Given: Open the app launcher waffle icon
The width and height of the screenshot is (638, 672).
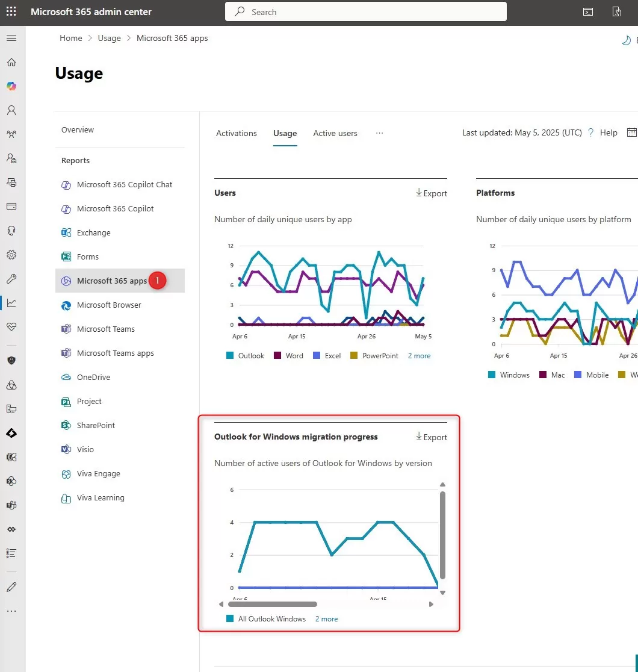Looking at the screenshot, I should (x=11, y=11).
